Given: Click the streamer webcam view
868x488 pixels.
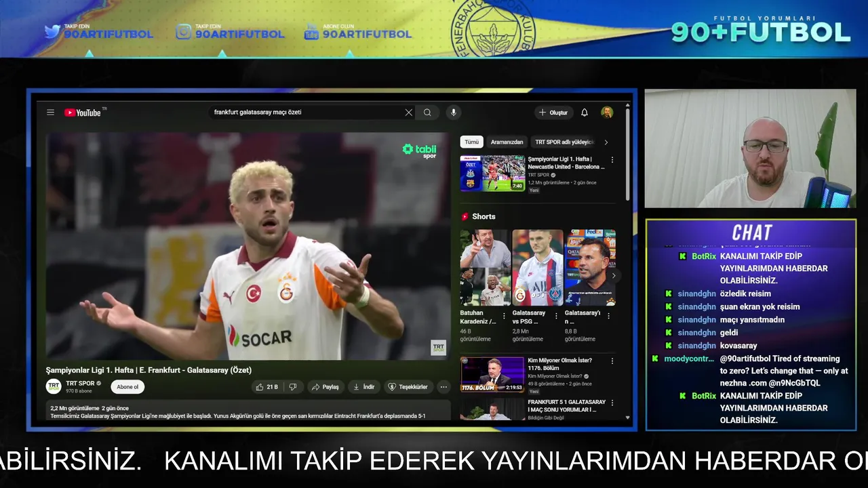Looking at the screenshot, I should click(750, 148).
